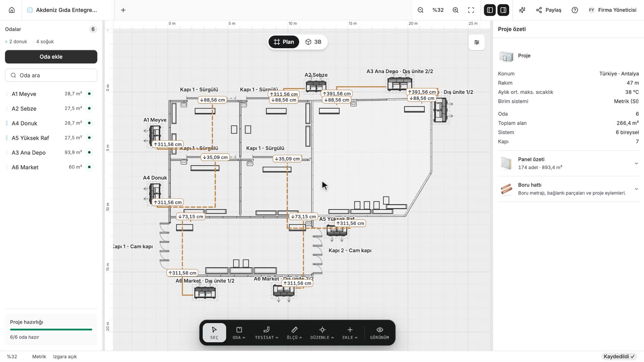Zoom in with the magnifier plus icon

(456, 10)
